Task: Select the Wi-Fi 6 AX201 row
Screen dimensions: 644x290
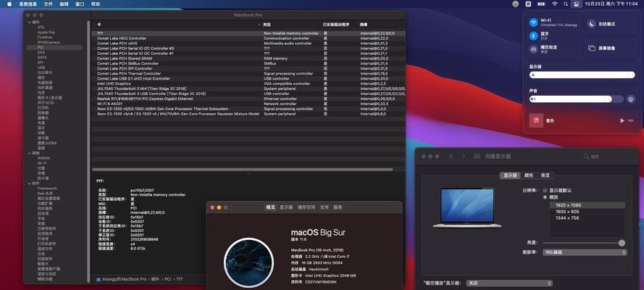Action: (248, 104)
